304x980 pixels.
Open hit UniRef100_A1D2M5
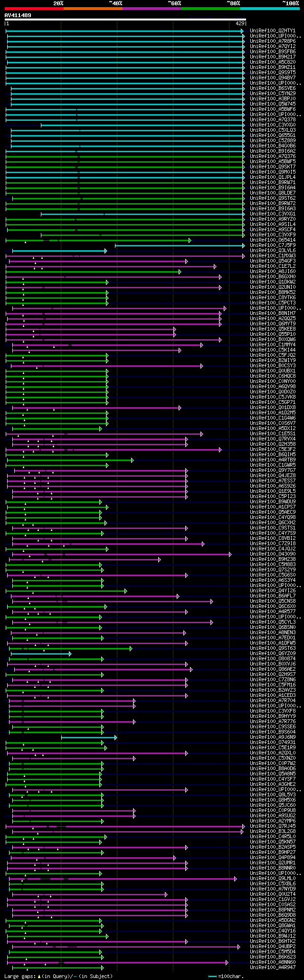(x=273, y=413)
